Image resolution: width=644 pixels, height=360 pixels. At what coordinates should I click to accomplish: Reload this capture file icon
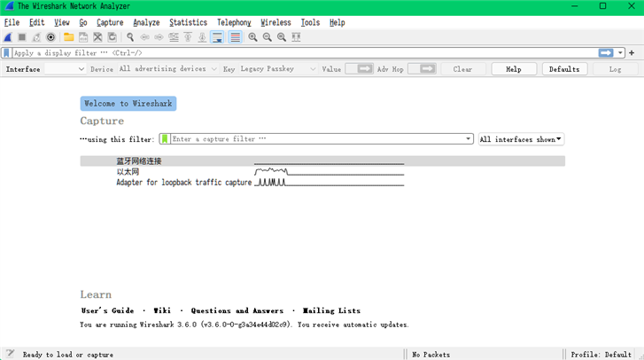113,37
